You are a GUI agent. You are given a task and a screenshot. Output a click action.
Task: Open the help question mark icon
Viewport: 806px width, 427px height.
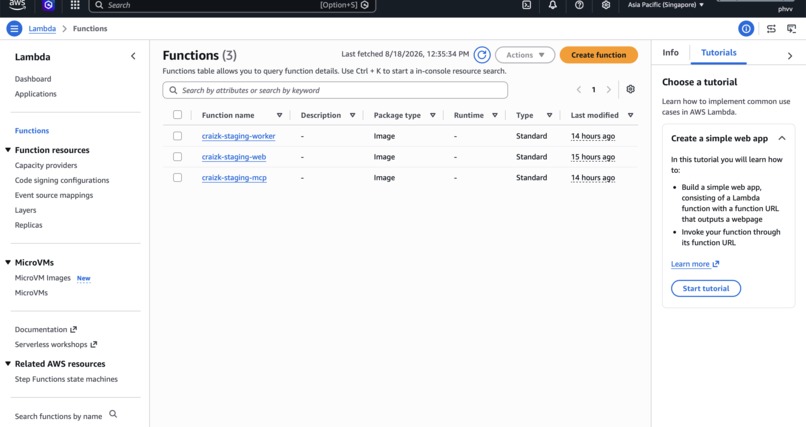tap(579, 5)
